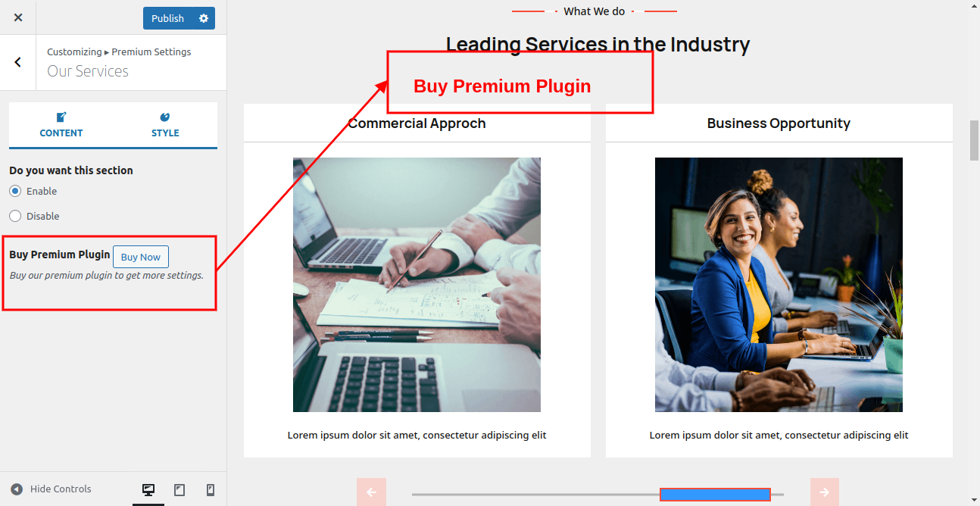Collapse sidebar via Hide Controls arrow icon
980x506 pixels.
(17, 489)
